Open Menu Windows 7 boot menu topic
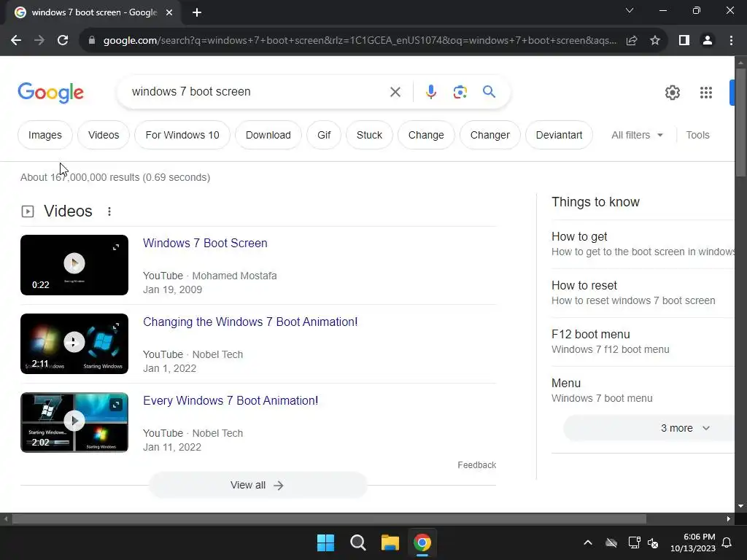 tap(643, 391)
